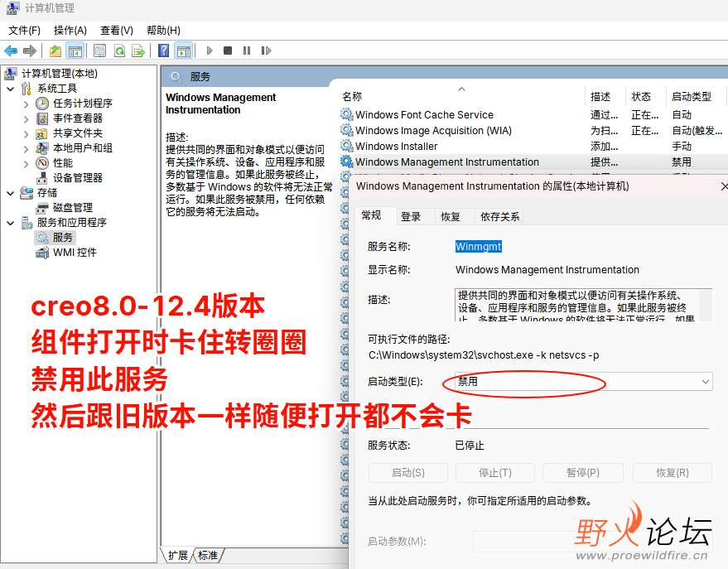Viewport: 728px width, 569px height.
Task: Click the Forward navigation arrow icon
Action: tap(28, 51)
